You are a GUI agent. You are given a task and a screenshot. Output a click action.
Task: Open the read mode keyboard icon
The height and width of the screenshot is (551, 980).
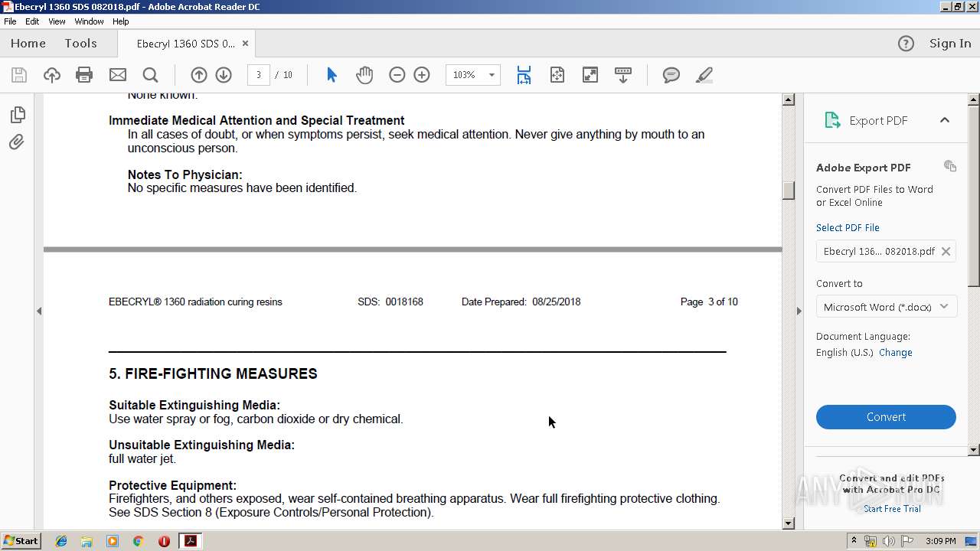623,75
